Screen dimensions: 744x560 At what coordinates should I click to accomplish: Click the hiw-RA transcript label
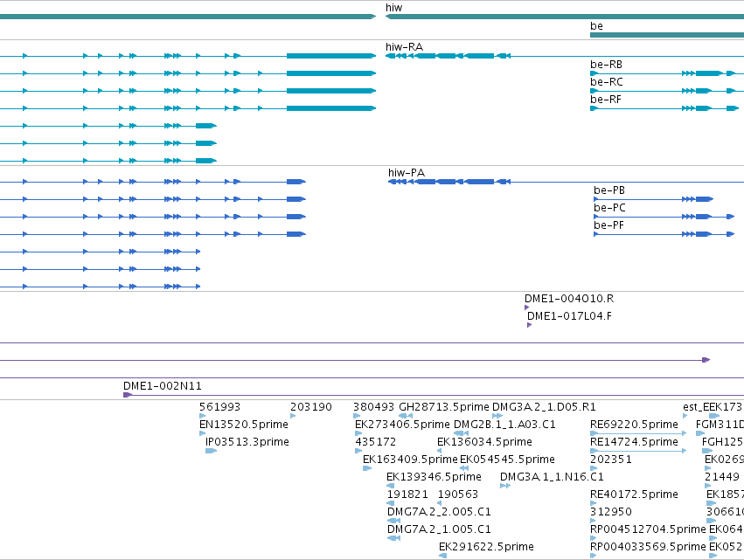tap(404, 47)
